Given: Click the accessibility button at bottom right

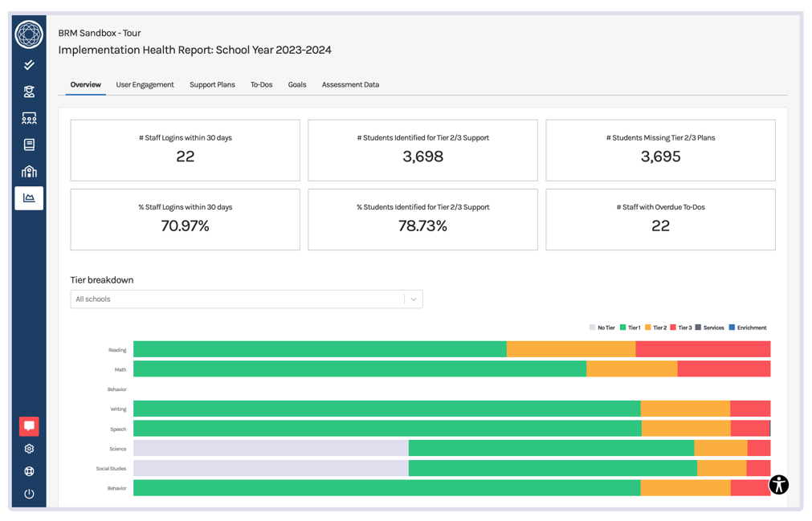Looking at the screenshot, I should [777, 485].
